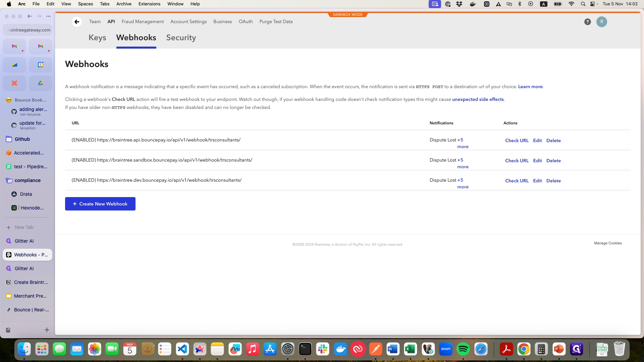Screen dimensions: 644x362
Task: Open Spotlight search in menu bar
Action: point(583,4)
